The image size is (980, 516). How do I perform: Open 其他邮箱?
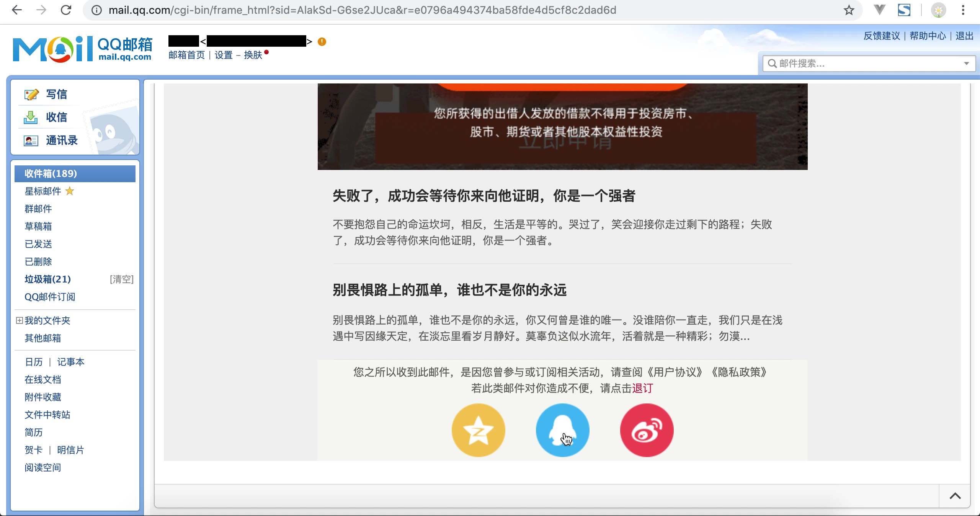click(x=43, y=338)
